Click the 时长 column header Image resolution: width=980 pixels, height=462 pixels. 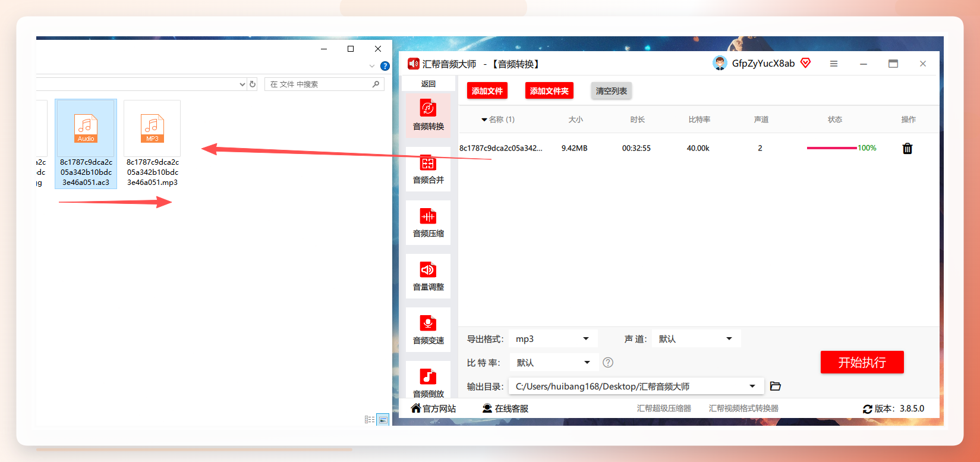638,120
